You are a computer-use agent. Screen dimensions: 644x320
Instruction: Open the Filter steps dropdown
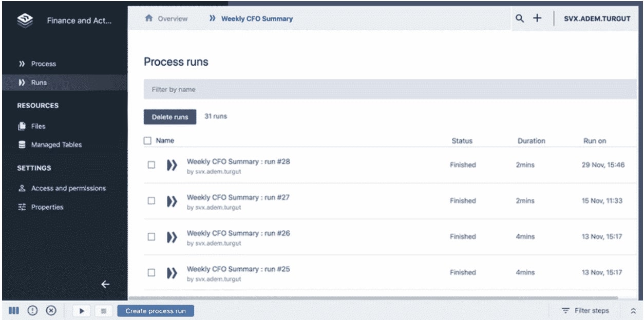(x=585, y=311)
